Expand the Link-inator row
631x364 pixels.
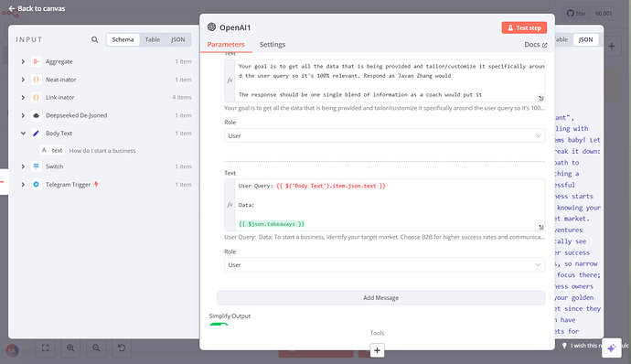coord(23,97)
